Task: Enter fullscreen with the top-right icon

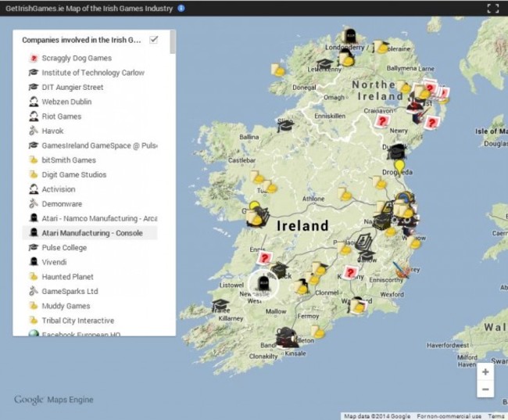Action: (493, 9)
